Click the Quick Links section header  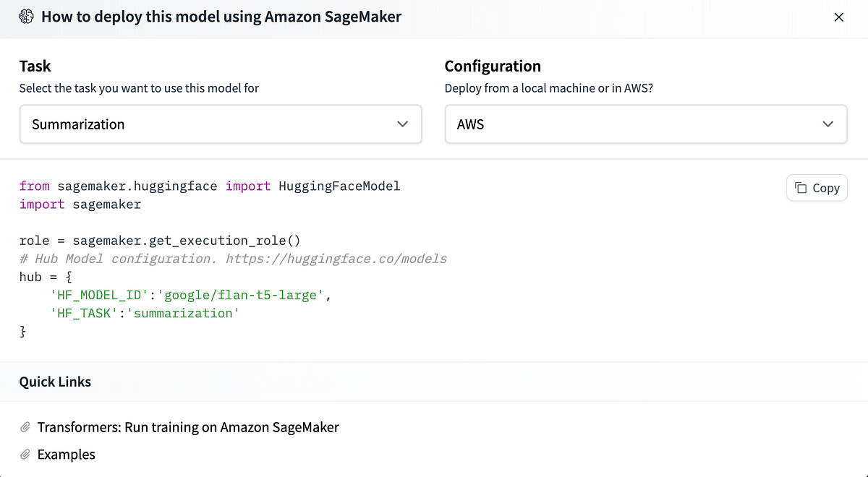(x=55, y=381)
